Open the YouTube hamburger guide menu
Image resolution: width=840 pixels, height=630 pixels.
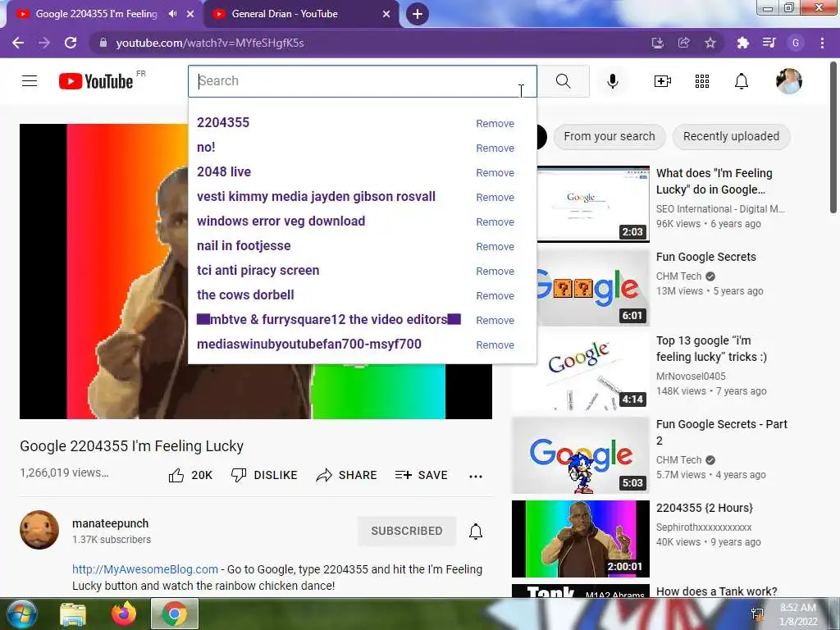(30, 81)
